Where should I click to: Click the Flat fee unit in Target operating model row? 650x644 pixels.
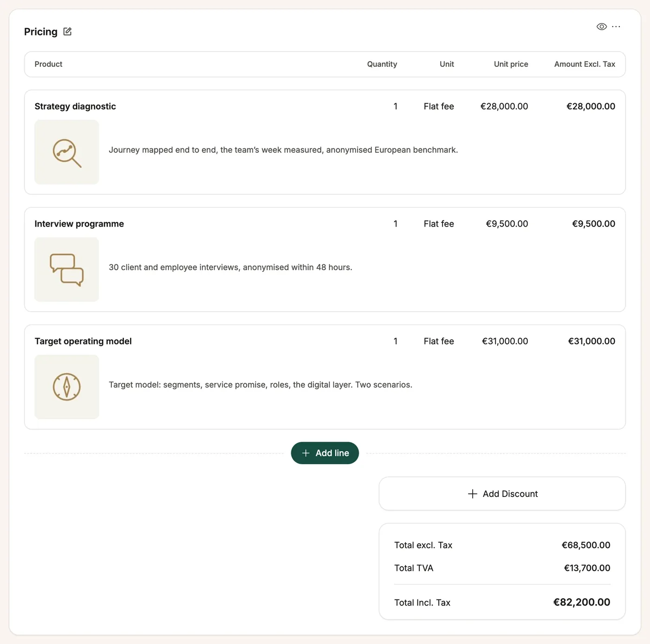(439, 341)
